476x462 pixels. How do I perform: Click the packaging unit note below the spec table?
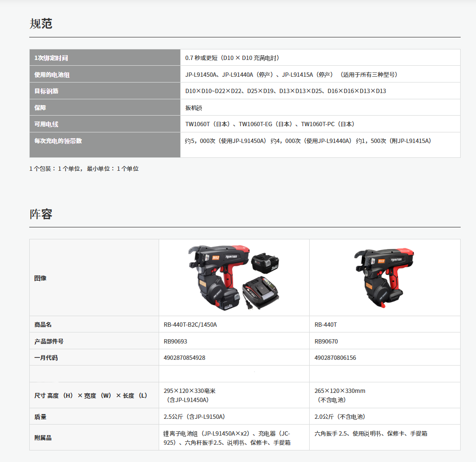tap(84, 169)
